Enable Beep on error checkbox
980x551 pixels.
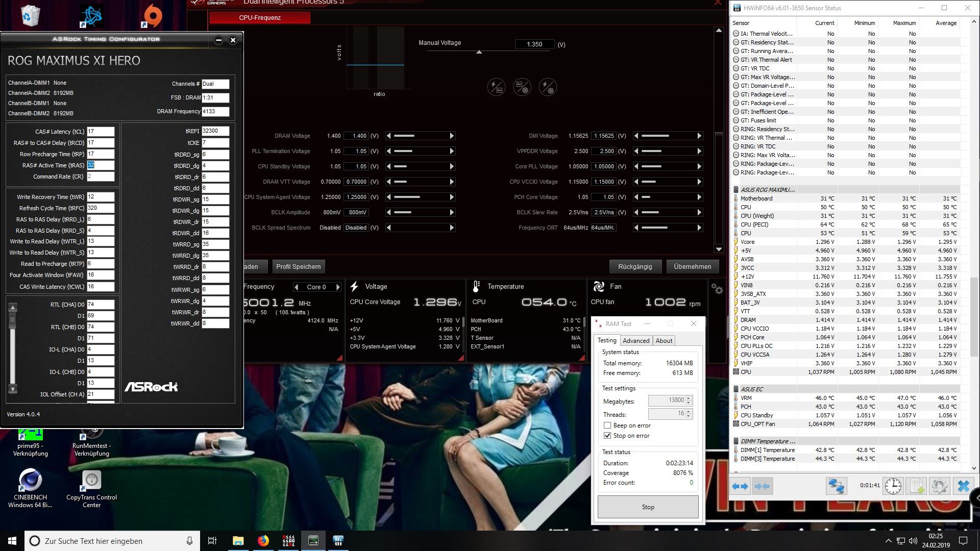(x=607, y=425)
